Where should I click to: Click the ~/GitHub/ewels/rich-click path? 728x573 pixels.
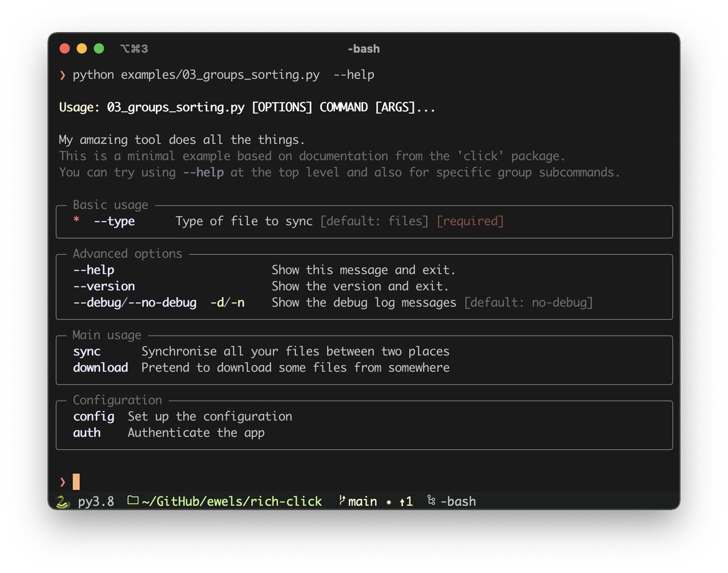pos(232,501)
